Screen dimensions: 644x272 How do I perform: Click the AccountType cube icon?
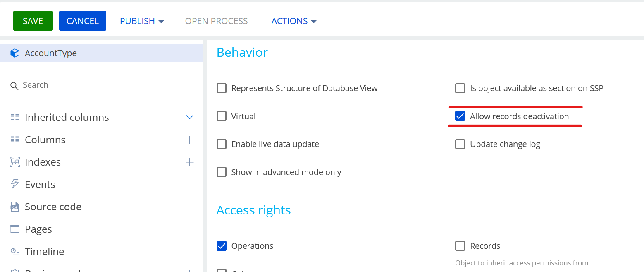(x=15, y=53)
